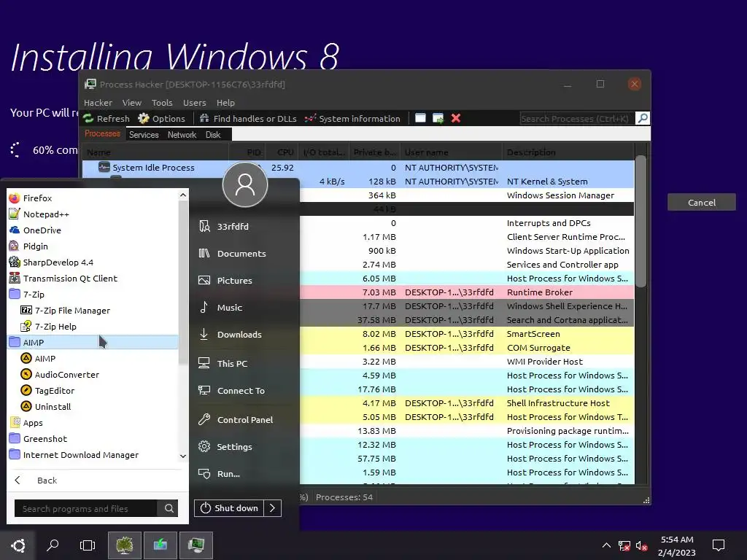Collapse the AIMP folder
This screenshot has width=747, height=560.
point(93,343)
